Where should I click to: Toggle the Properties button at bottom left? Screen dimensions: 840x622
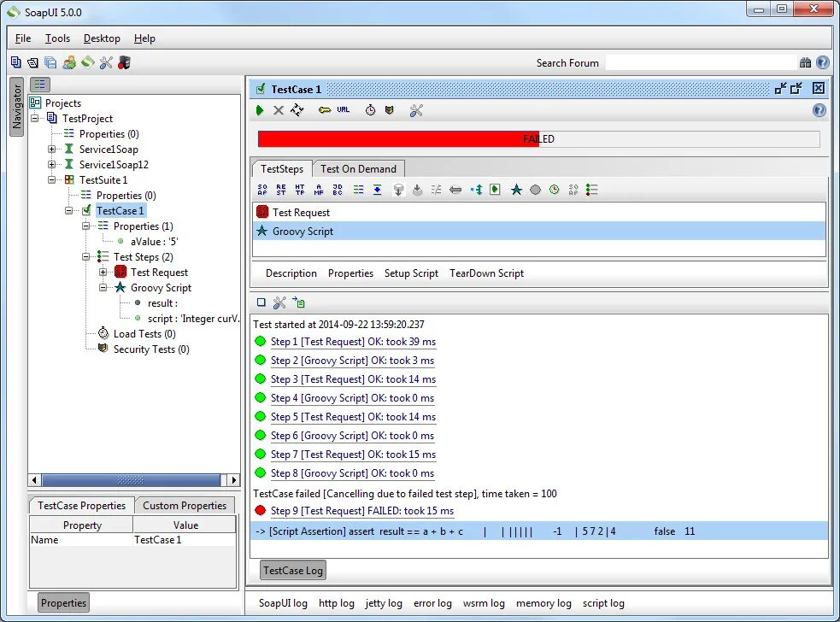click(x=64, y=602)
